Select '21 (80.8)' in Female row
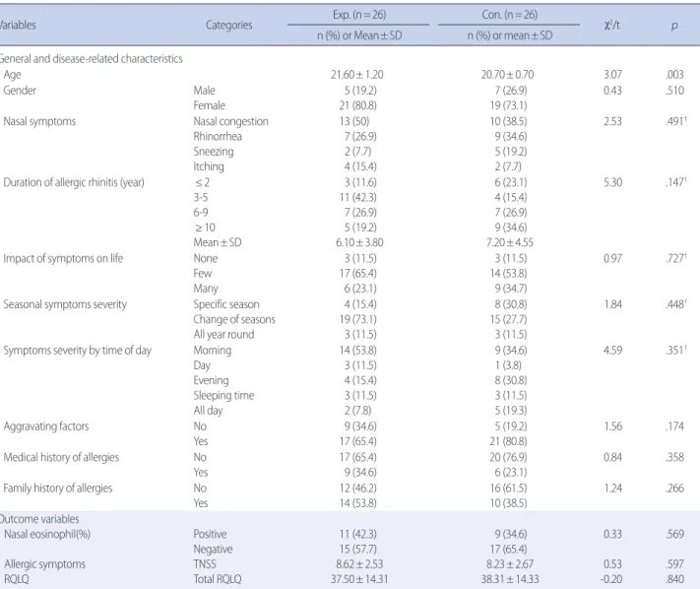700x589 pixels. click(358, 105)
